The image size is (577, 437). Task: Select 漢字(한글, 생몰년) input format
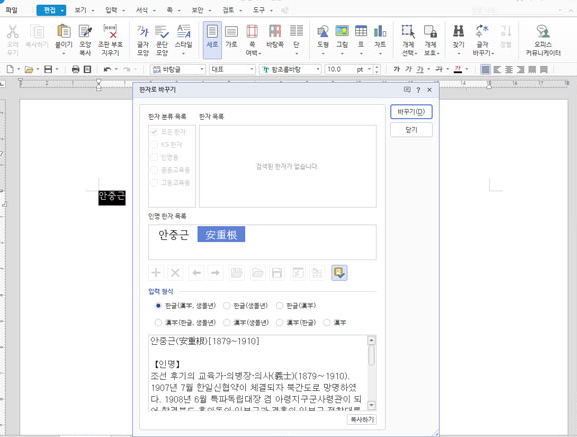[x=158, y=323]
